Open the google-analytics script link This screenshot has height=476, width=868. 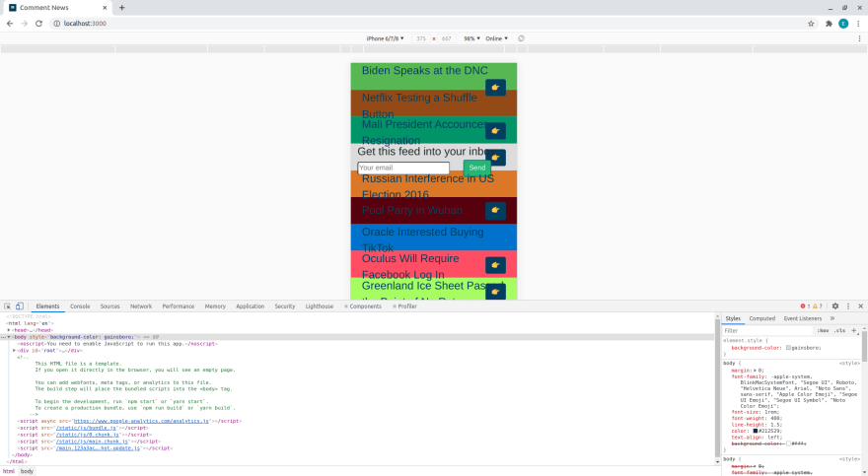coord(141,421)
